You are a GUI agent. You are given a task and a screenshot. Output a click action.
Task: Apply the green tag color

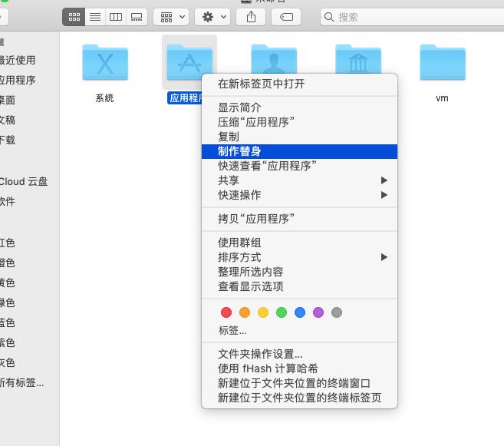point(282,312)
